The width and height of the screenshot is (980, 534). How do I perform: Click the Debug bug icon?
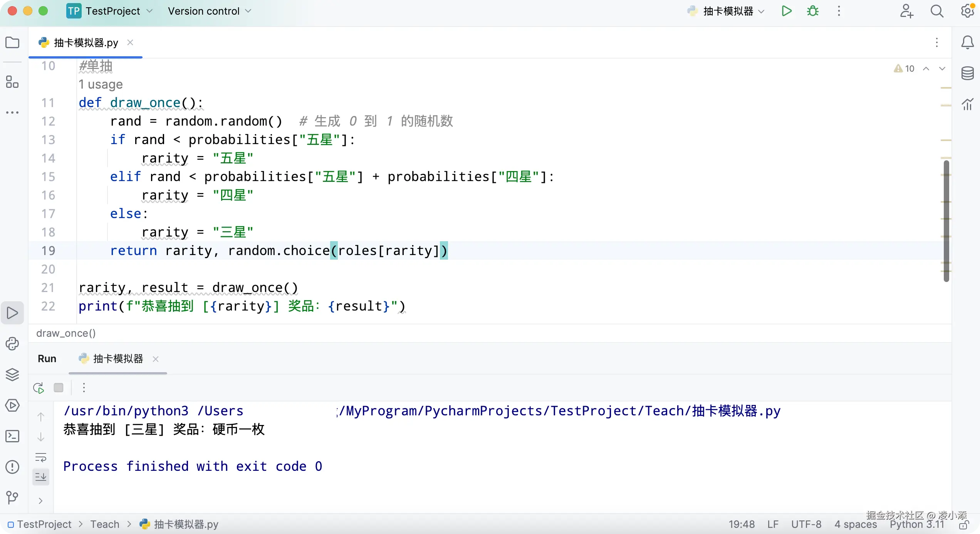[x=813, y=11]
